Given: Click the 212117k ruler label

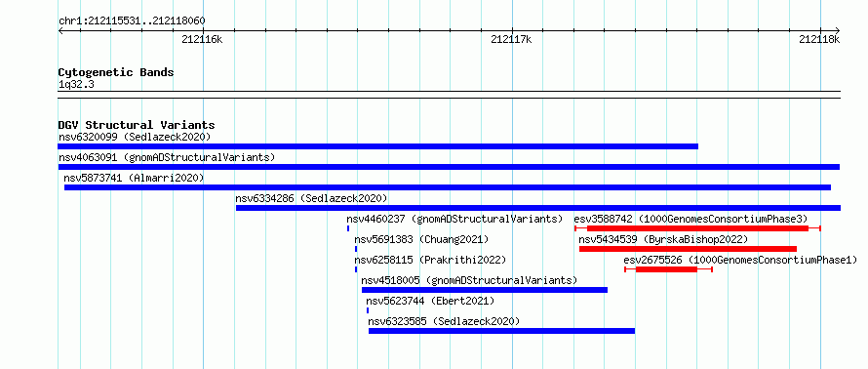Looking at the screenshot, I should [511, 39].
